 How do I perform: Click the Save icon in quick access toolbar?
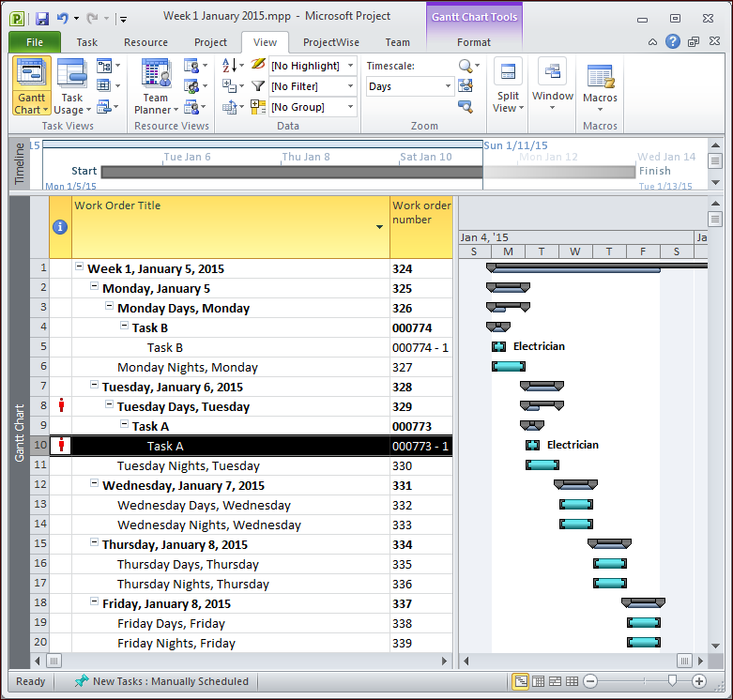click(x=42, y=18)
